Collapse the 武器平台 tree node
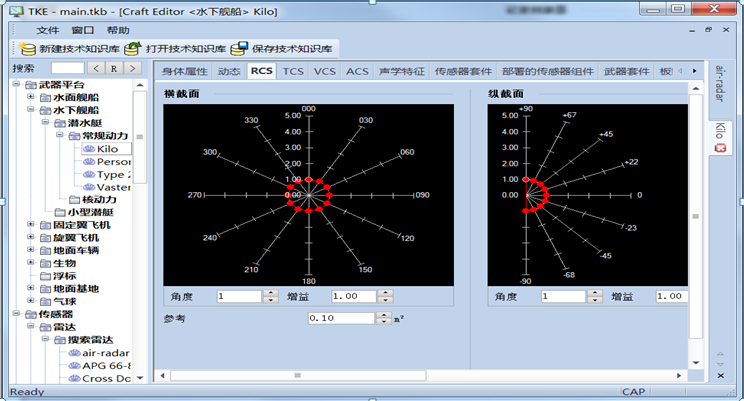744x401 pixels. 17,85
